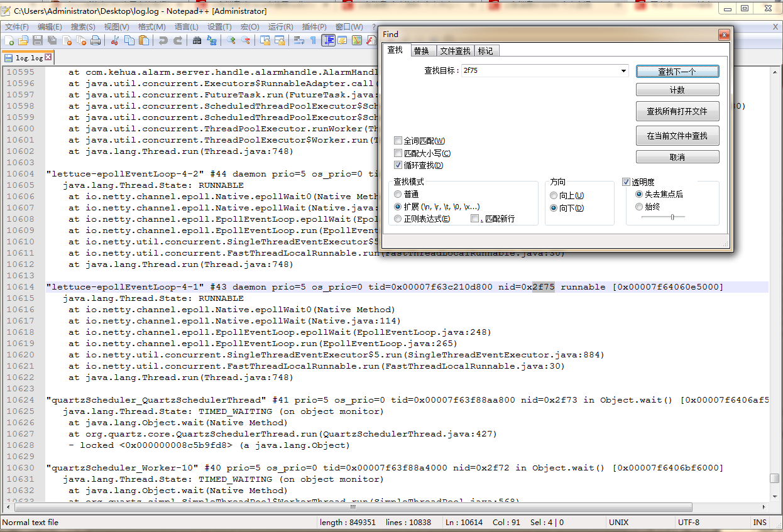The width and height of the screenshot is (783, 532).
Task: Open the Document Map toolbar icon
Action: (x=357, y=40)
